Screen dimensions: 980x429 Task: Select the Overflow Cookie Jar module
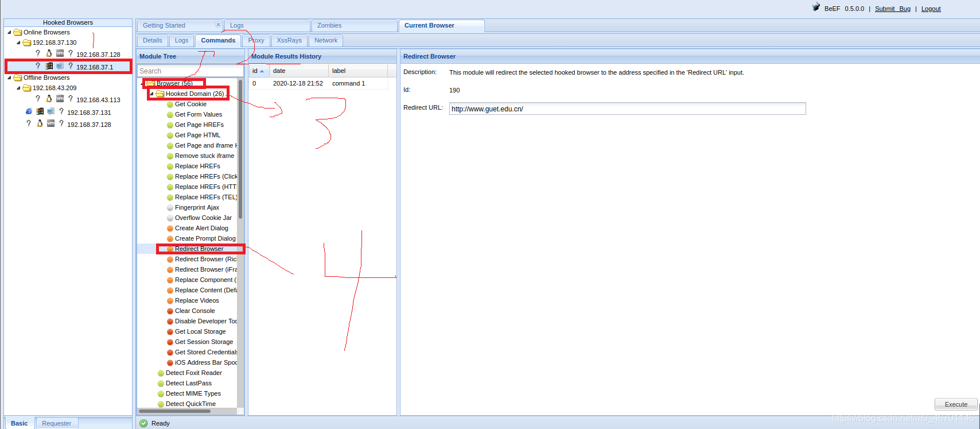tap(203, 218)
